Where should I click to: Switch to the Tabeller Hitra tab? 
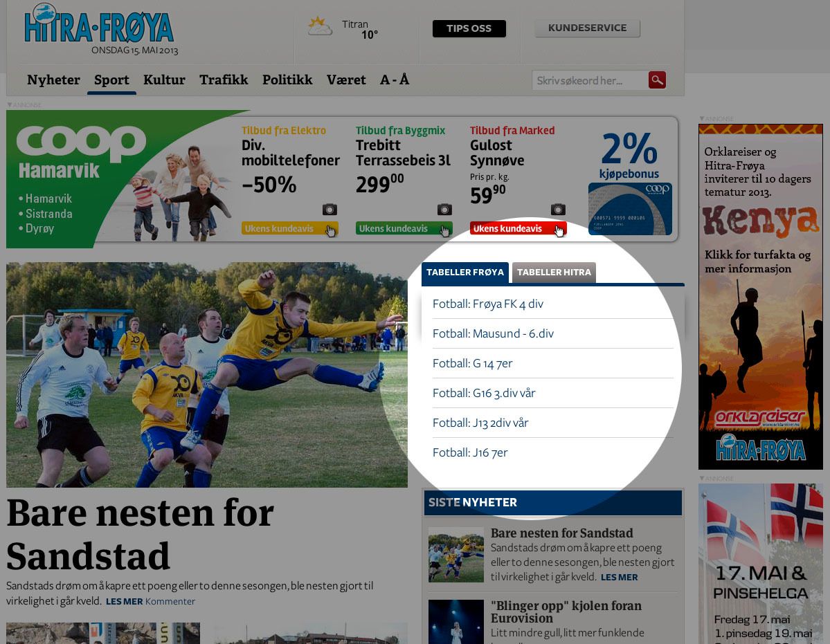point(554,273)
